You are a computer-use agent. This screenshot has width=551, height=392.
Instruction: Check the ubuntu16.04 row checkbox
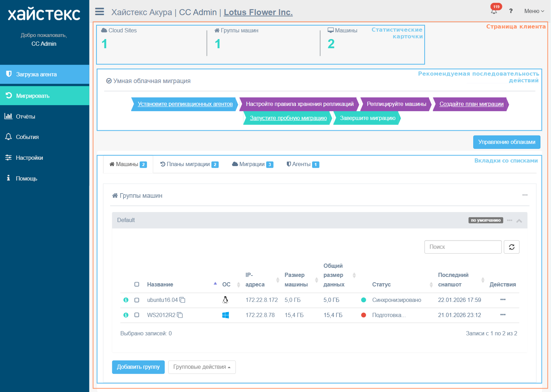coord(137,300)
